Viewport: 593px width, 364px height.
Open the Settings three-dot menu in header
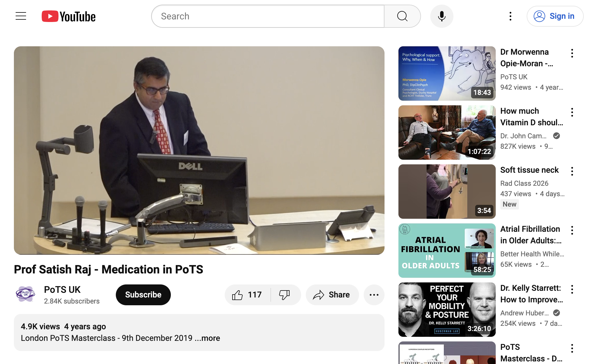(510, 16)
